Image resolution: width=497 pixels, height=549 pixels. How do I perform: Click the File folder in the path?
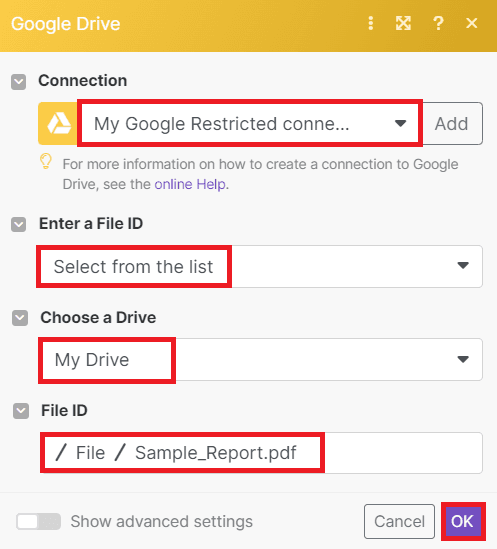pyautogui.click(x=90, y=453)
